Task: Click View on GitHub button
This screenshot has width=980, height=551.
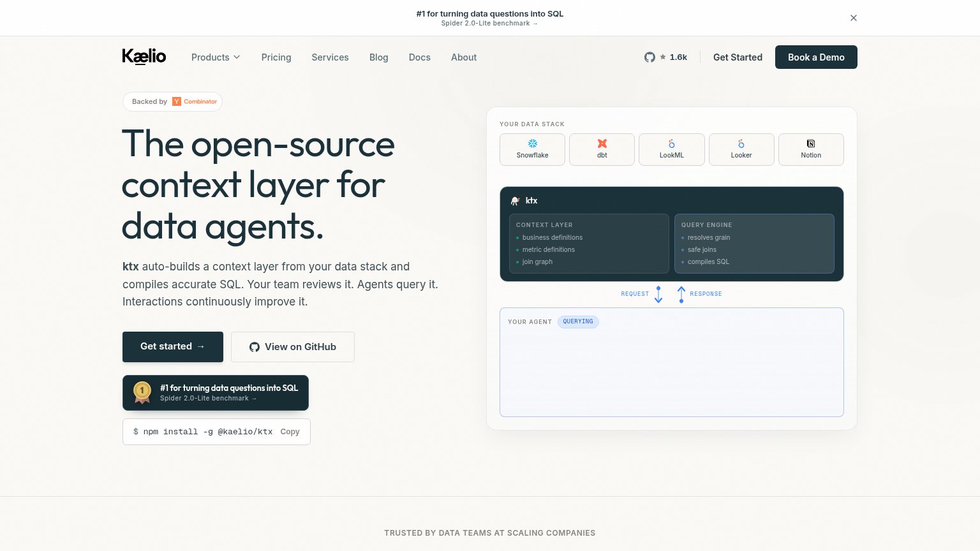Action: [293, 347]
